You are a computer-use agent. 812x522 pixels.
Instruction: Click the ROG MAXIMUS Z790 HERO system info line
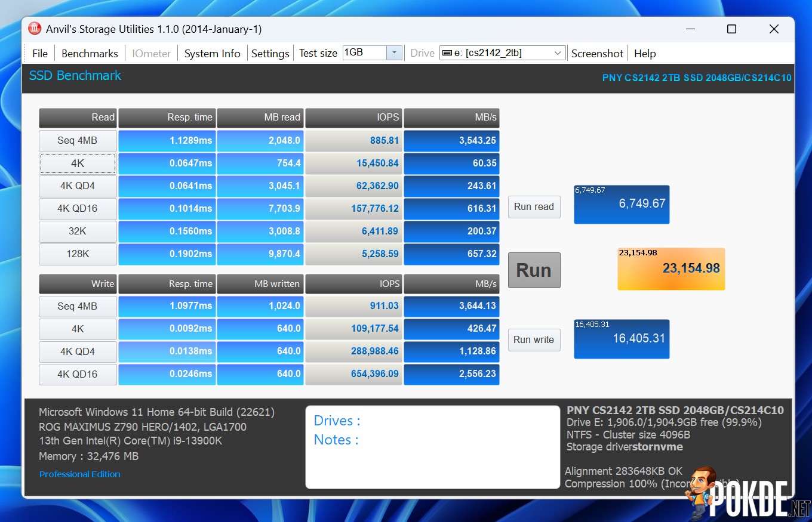click(143, 427)
